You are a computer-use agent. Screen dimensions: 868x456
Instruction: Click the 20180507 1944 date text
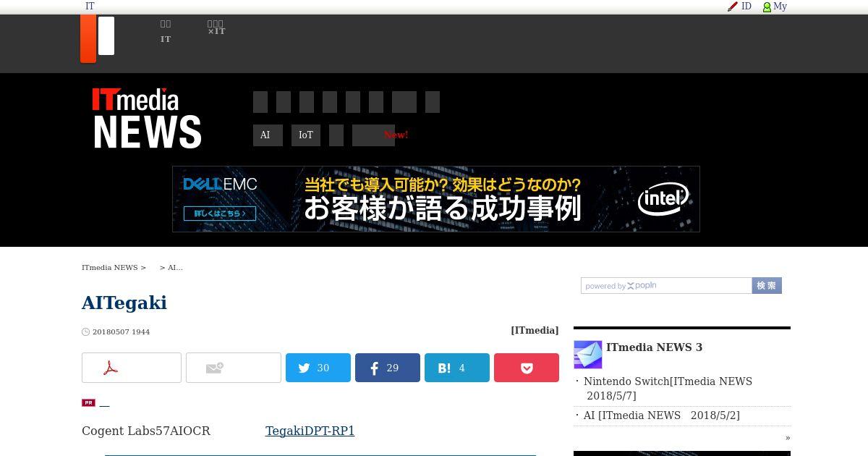pyautogui.click(x=121, y=332)
